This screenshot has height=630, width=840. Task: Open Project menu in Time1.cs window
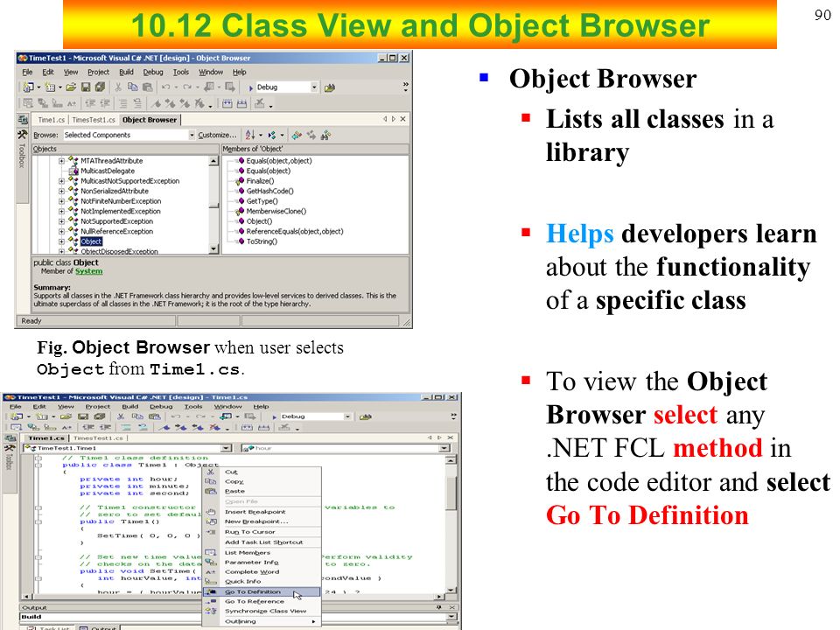click(97, 407)
